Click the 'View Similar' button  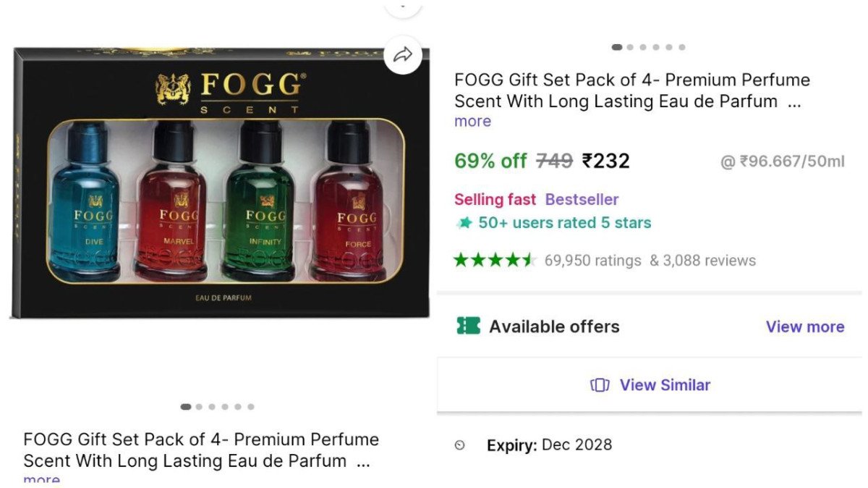(650, 384)
